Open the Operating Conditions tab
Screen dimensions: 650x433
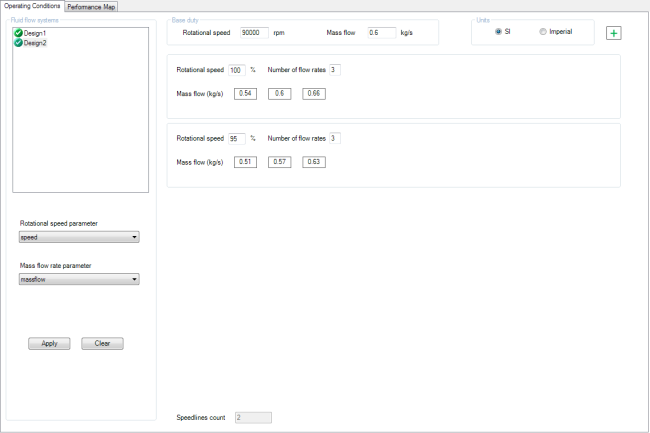pos(32,6)
